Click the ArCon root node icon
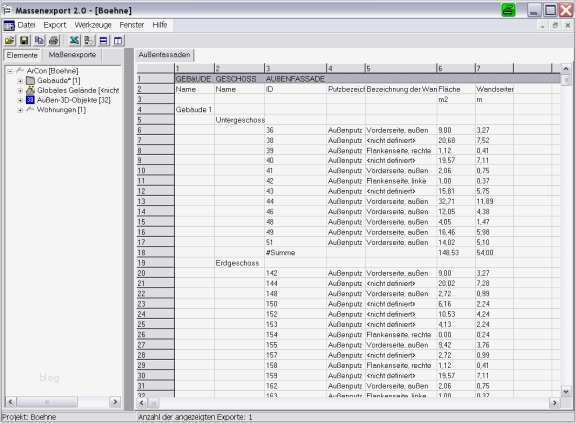This screenshot has height=423, width=576. point(20,70)
